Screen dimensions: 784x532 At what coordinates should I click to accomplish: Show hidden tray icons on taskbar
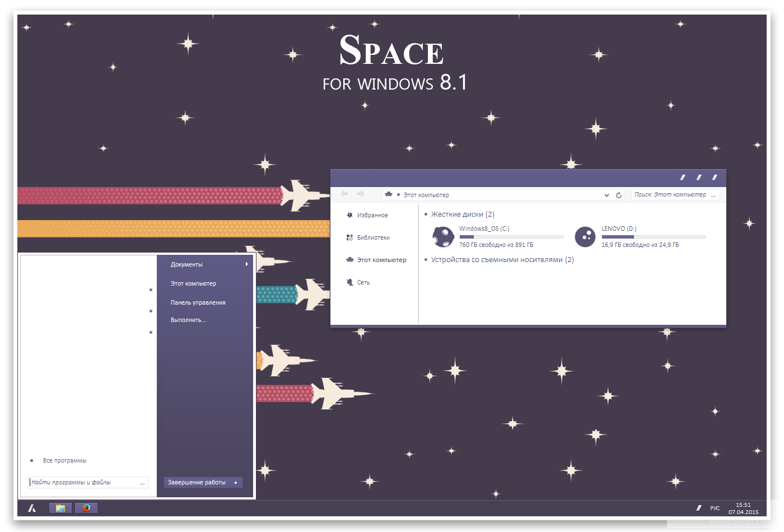pos(699,508)
